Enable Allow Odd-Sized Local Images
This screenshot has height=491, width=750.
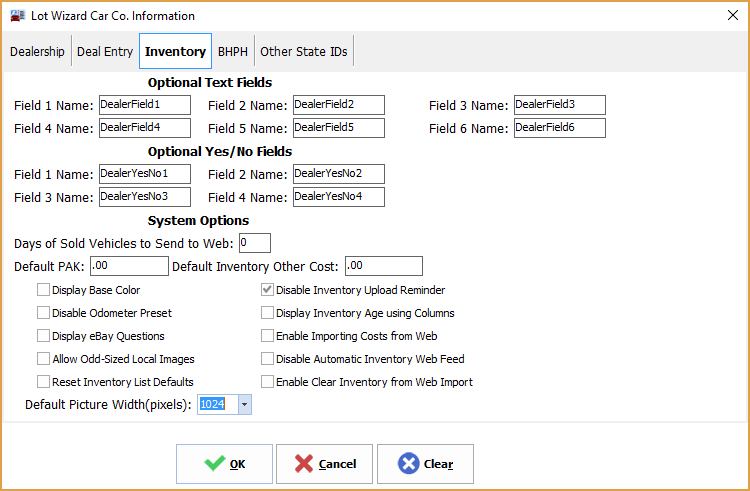coord(44,359)
